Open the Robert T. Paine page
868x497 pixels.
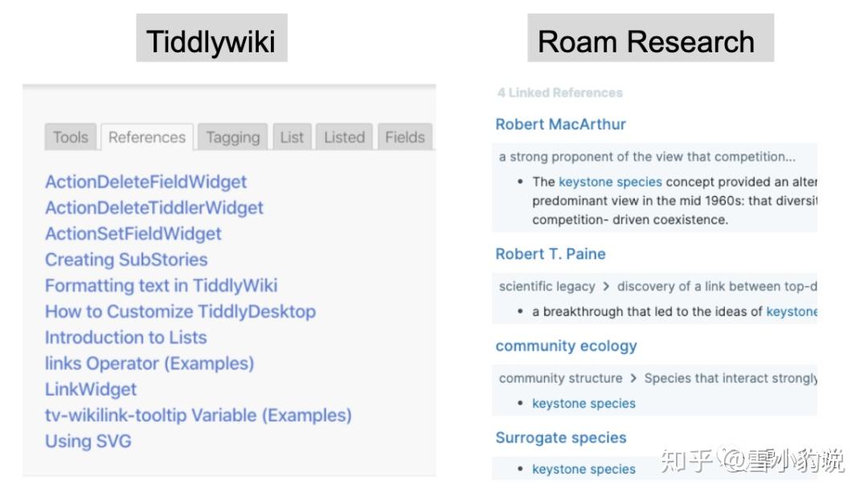click(551, 254)
